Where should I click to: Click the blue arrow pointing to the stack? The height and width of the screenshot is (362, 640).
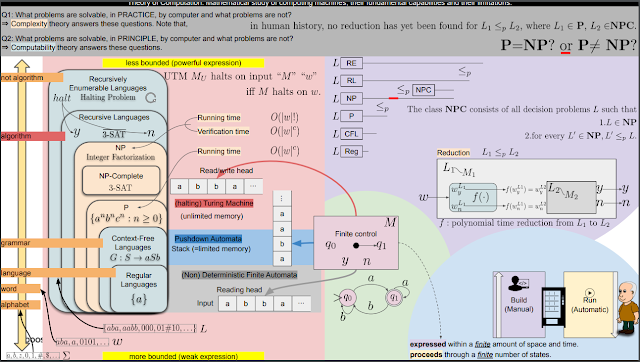(303, 243)
